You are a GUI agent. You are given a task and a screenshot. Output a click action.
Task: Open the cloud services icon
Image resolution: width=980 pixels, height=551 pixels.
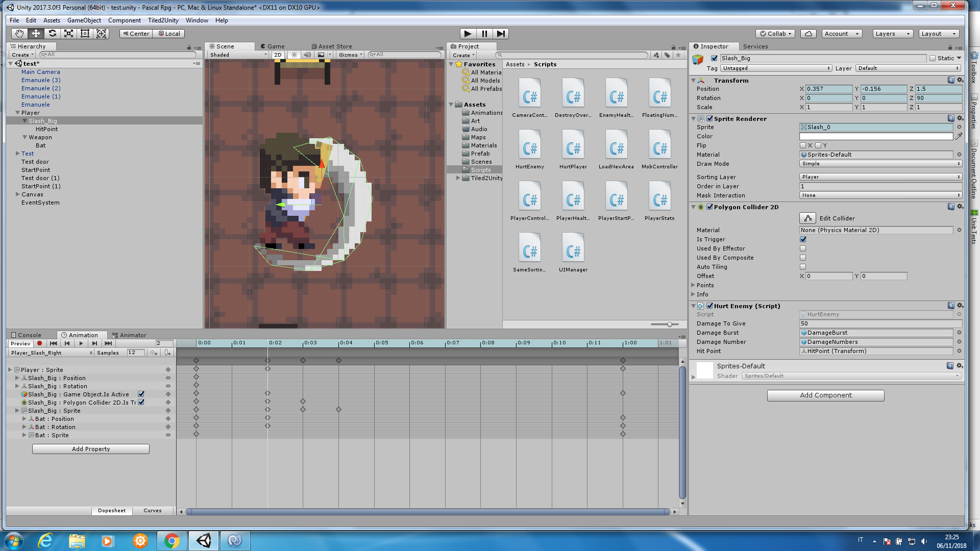click(x=808, y=34)
